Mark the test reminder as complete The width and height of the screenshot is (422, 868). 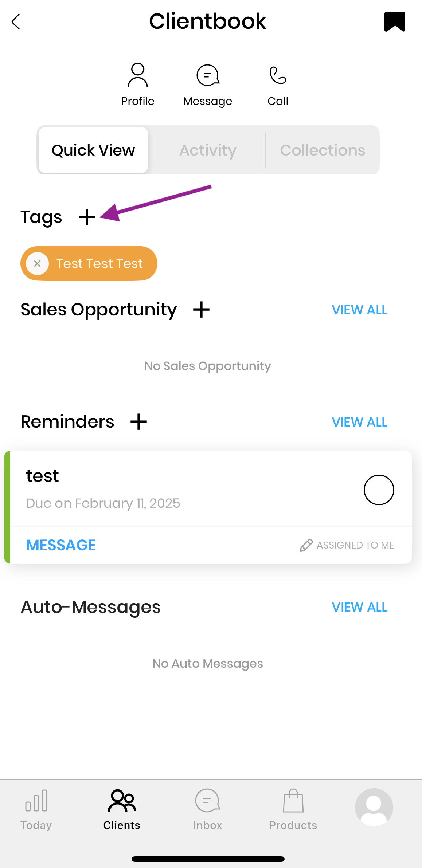tap(379, 490)
